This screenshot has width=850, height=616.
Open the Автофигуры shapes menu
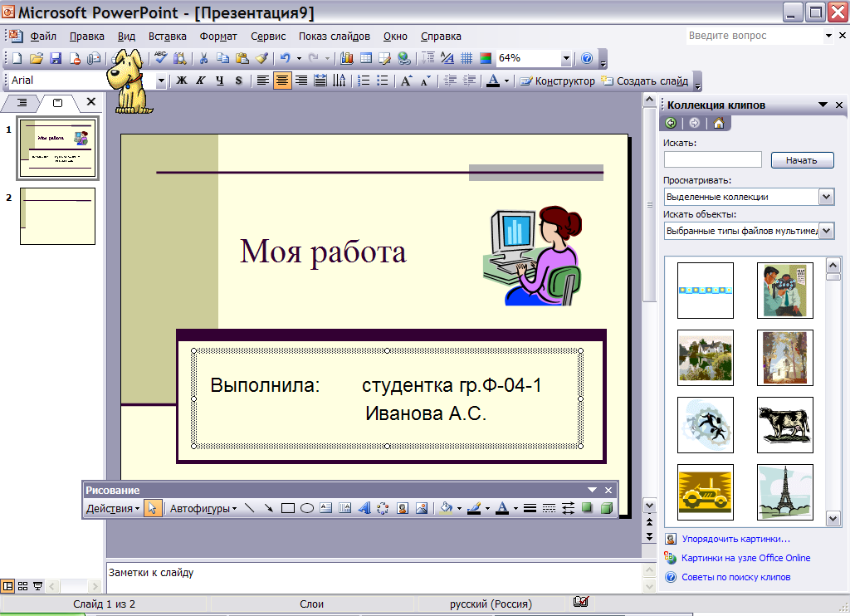point(203,509)
